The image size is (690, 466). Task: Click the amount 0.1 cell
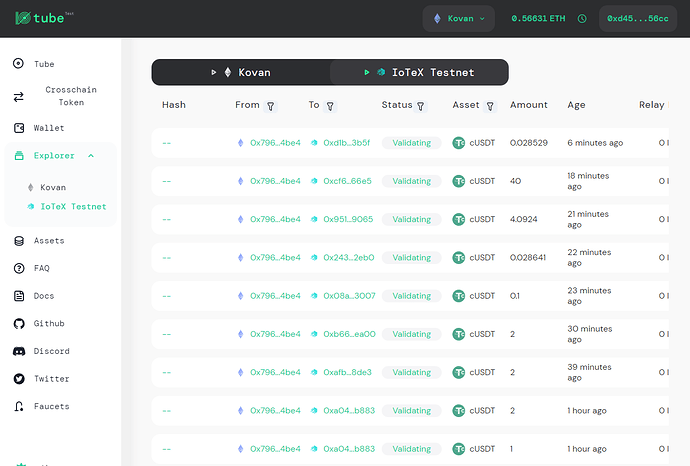(514, 296)
